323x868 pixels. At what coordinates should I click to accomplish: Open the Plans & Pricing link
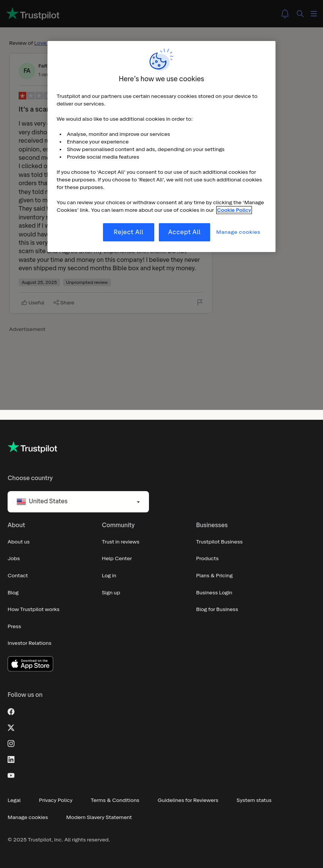[x=214, y=576]
